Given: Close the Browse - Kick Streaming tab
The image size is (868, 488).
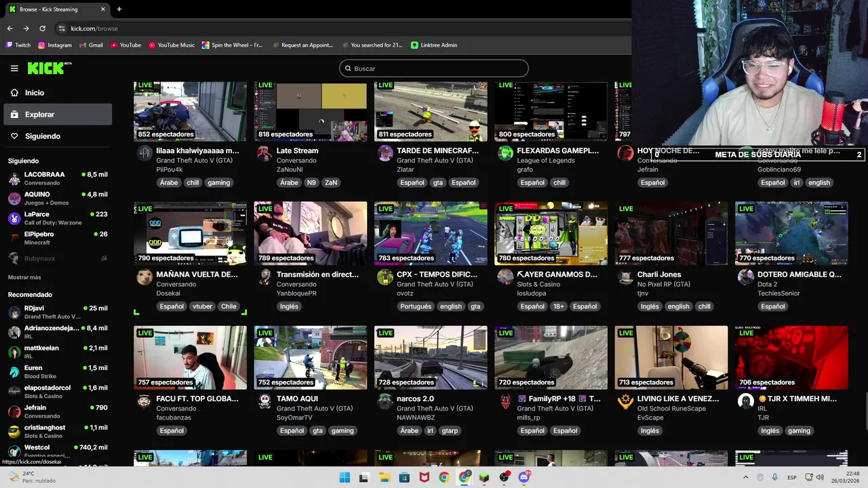Looking at the screenshot, I should [x=103, y=9].
